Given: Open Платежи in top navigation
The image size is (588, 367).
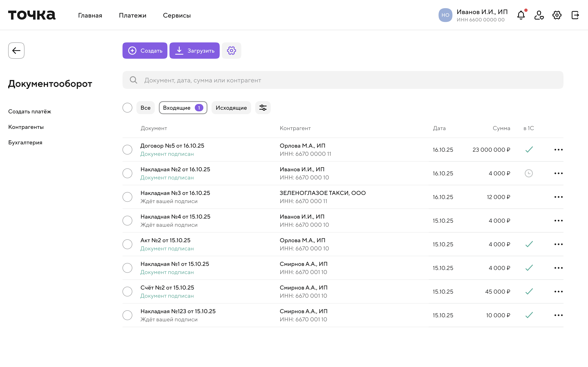Looking at the screenshot, I should (x=132, y=15).
